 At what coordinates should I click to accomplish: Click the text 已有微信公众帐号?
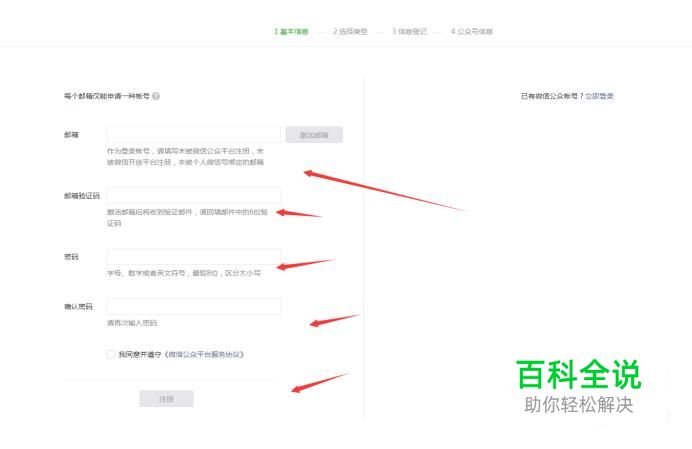(x=552, y=96)
